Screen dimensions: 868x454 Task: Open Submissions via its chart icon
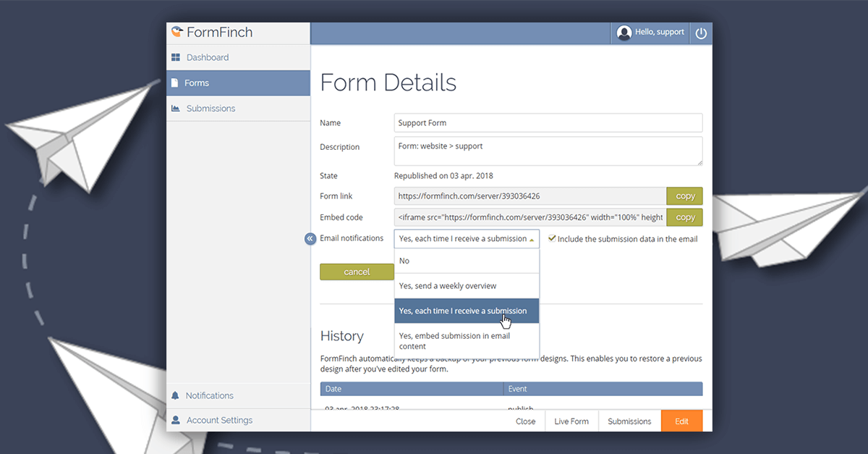click(x=176, y=108)
